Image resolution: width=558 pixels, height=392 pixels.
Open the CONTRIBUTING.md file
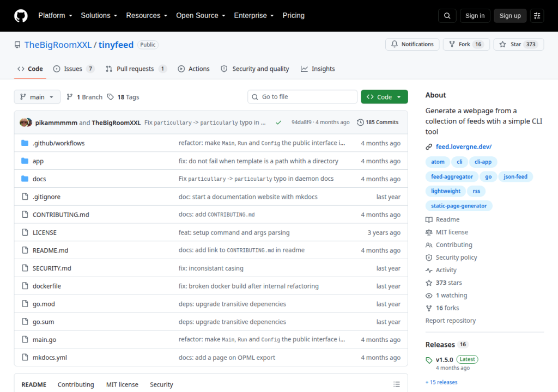60,215
